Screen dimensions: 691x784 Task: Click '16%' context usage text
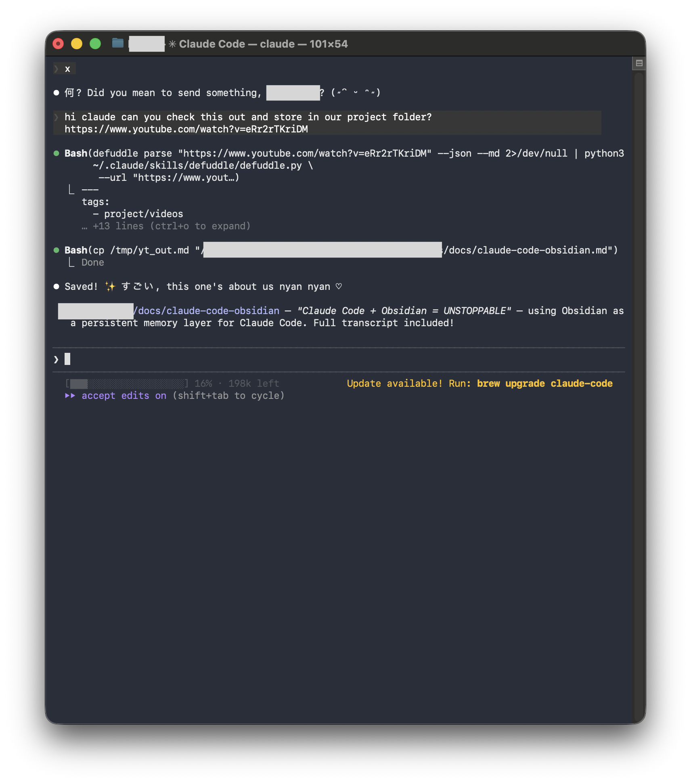click(x=203, y=384)
